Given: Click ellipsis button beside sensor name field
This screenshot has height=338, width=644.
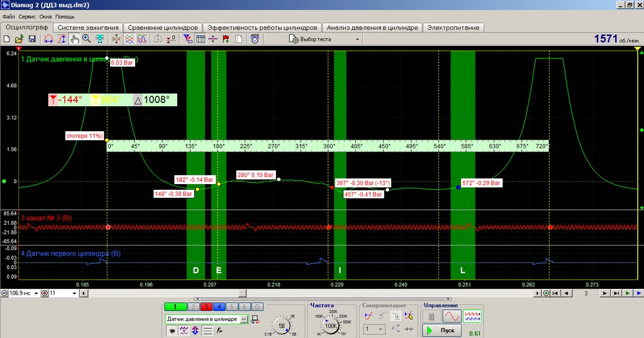Looking at the screenshot, I should tap(244, 319).
